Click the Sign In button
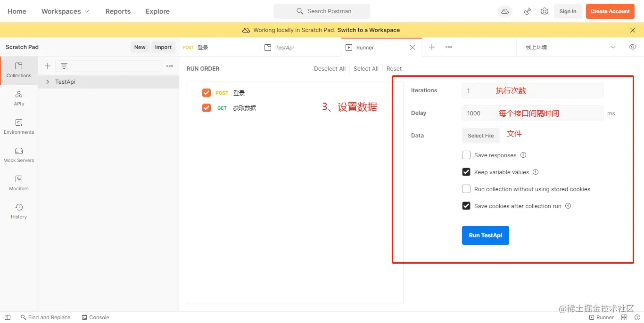The height and width of the screenshot is (323, 644). pos(568,11)
